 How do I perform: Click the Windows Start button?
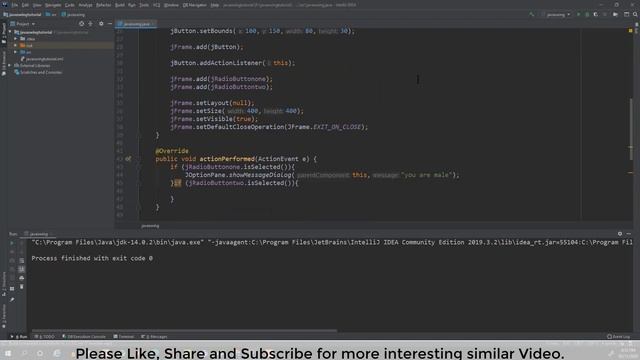tap(8, 353)
